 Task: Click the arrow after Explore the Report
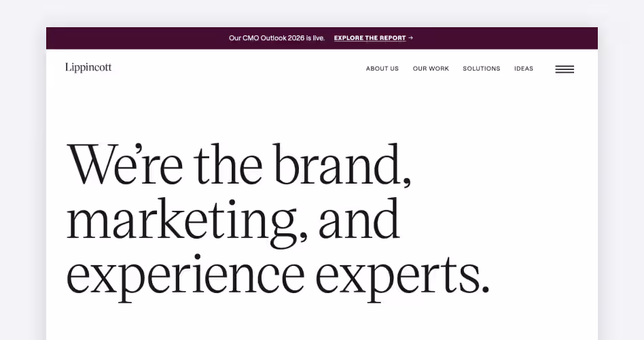click(410, 38)
